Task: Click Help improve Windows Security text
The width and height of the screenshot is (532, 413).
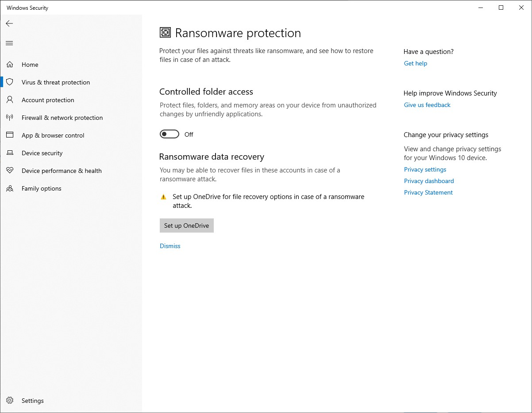Action: tap(450, 93)
